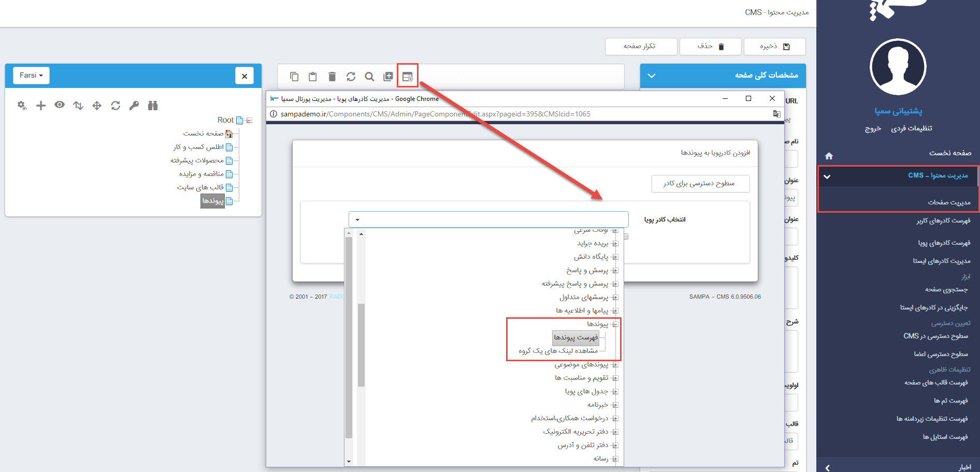The height and width of the screenshot is (472, 980).
Task: Click the magnifier search icon in toolbar
Action: pos(369,77)
